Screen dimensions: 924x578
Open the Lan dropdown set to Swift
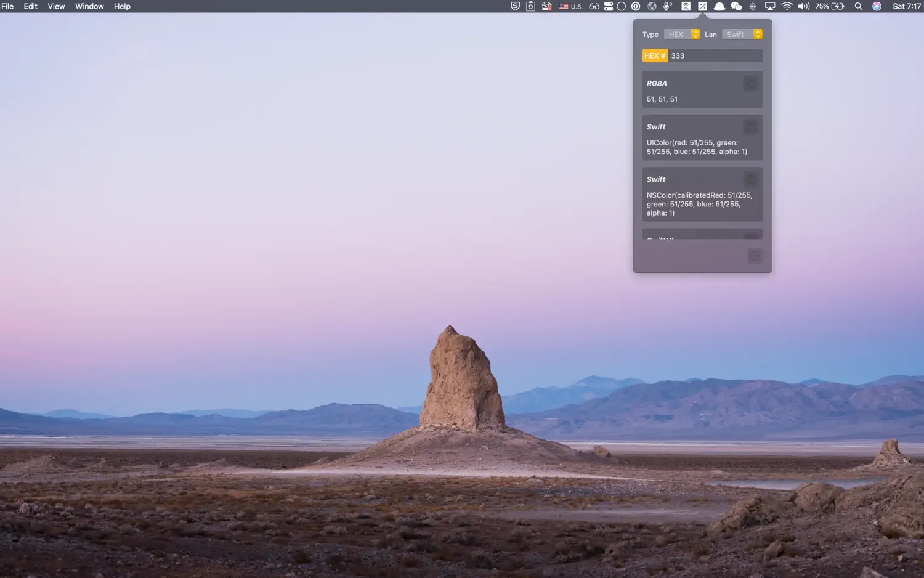742,34
